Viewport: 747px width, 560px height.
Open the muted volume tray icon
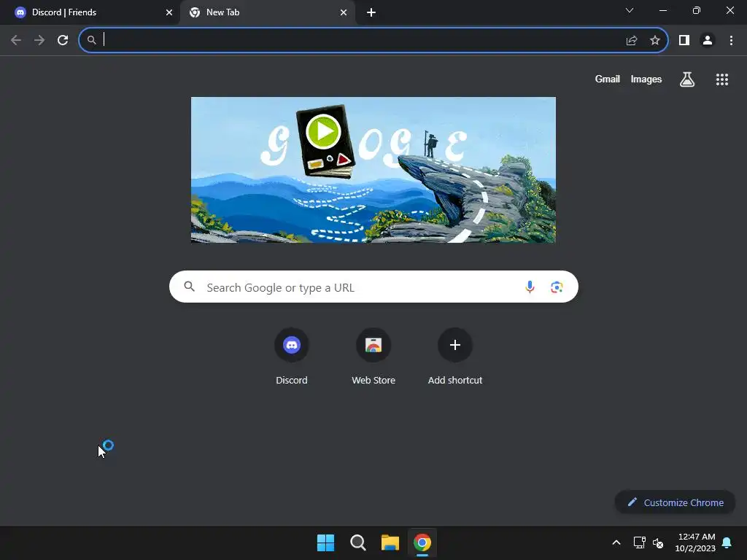pos(658,542)
